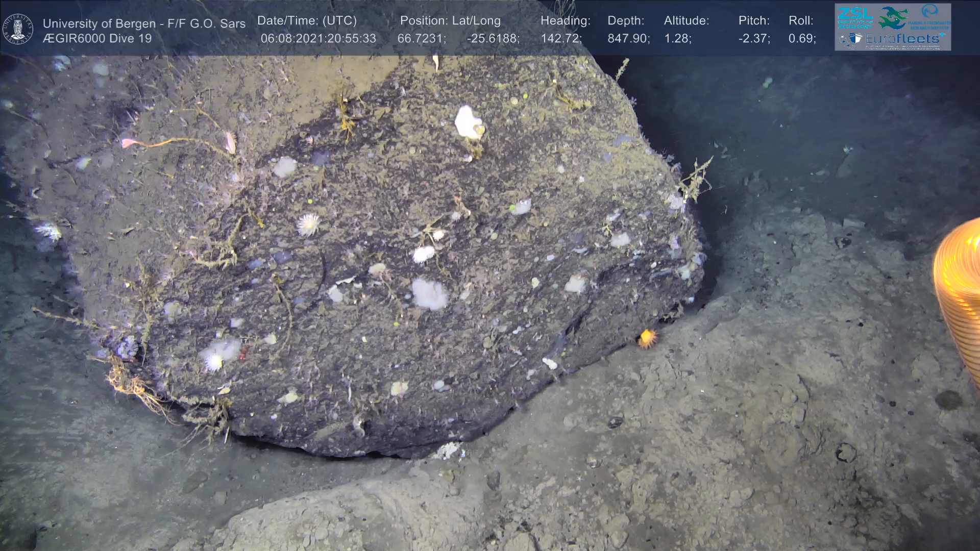Click the ZSL Institute of Zoology logo
Viewport: 980px width, 551px height.
pos(855,18)
